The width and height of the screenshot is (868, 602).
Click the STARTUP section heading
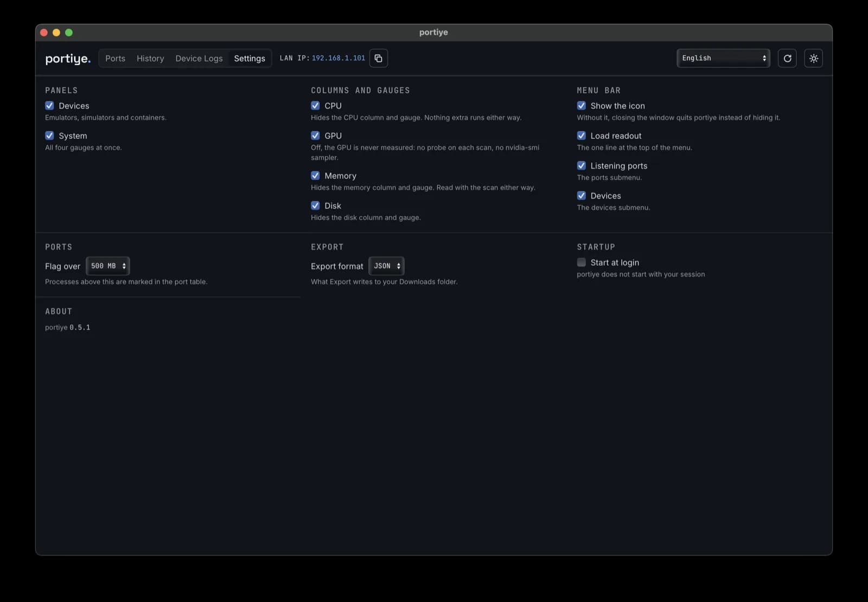pyautogui.click(x=596, y=247)
